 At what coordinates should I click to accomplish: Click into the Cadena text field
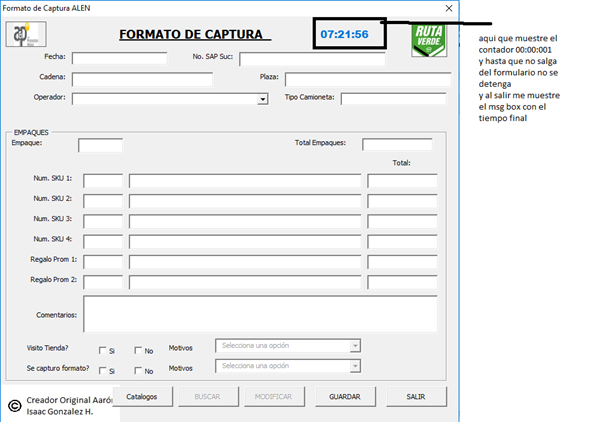(x=142, y=80)
